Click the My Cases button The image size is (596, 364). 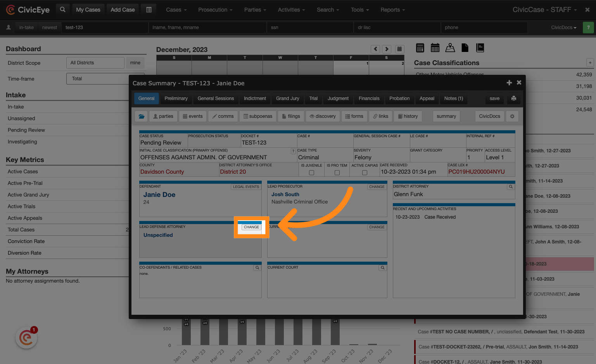[88, 10]
